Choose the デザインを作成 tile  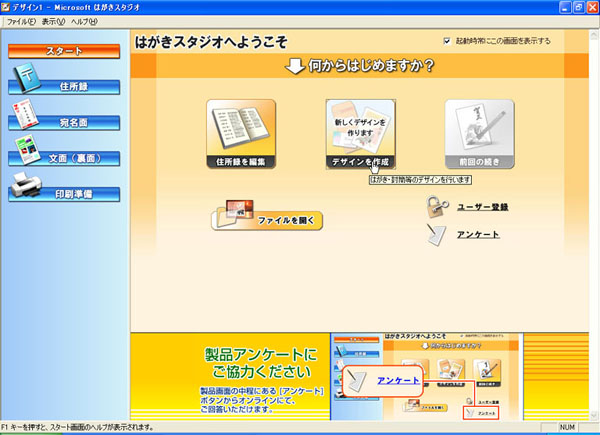coord(360,134)
